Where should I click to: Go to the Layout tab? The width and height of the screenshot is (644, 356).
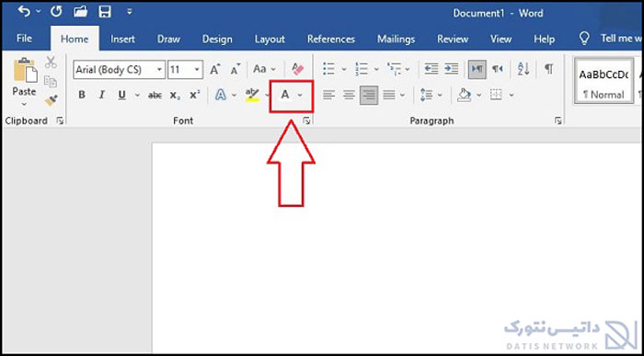click(270, 39)
